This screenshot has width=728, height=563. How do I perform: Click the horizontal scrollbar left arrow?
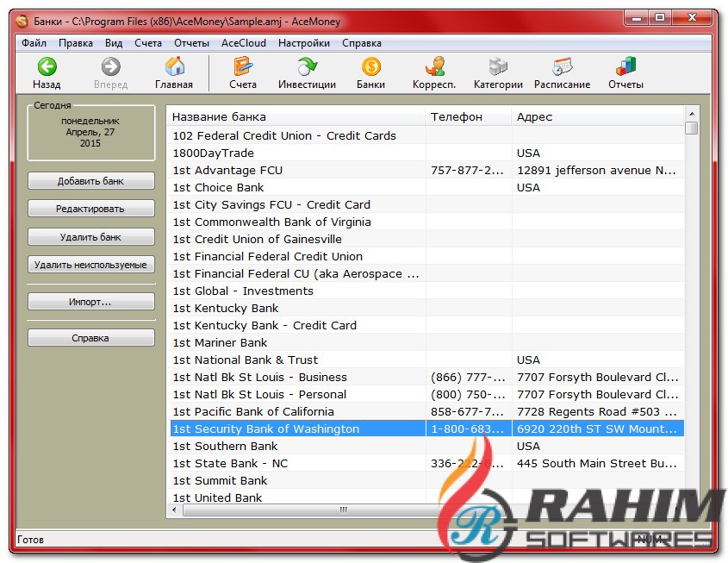(176, 510)
